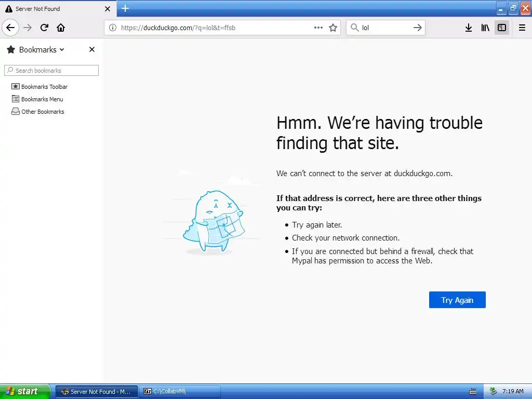Click the keyboard icon in taskbar
The image size is (532, 399).
pos(473,392)
